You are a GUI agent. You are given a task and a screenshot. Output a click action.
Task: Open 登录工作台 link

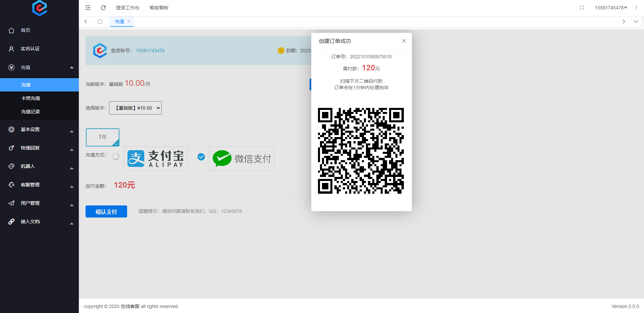[x=128, y=8]
